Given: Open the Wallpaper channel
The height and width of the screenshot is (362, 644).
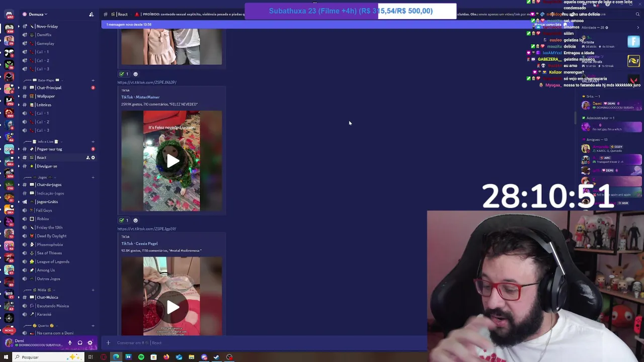Looking at the screenshot, I should point(58,96).
